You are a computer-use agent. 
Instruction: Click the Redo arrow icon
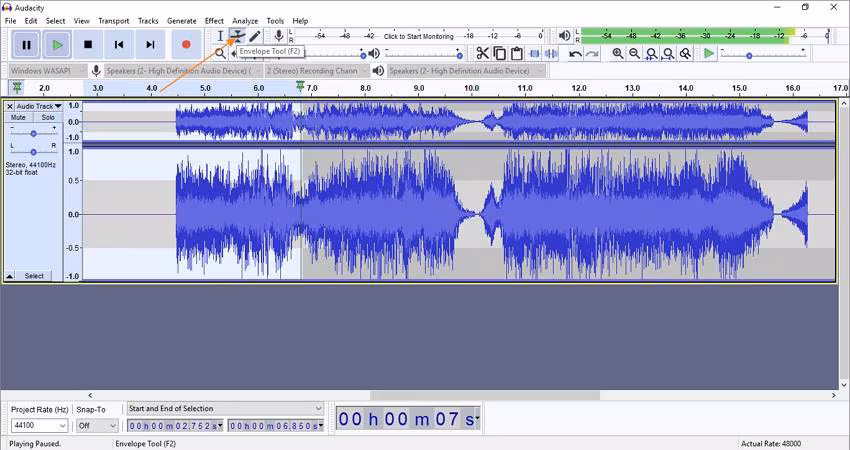(x=593, y=53)
